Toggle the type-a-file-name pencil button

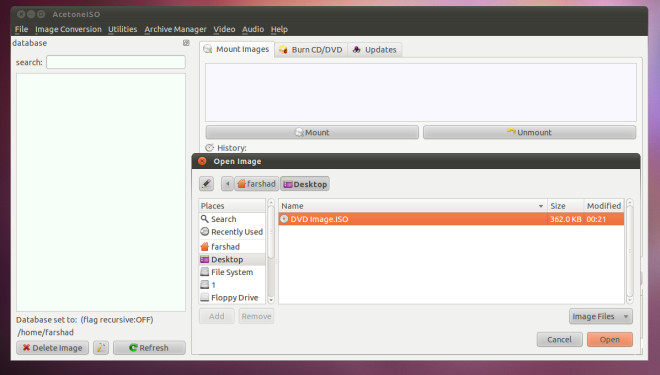206,184
